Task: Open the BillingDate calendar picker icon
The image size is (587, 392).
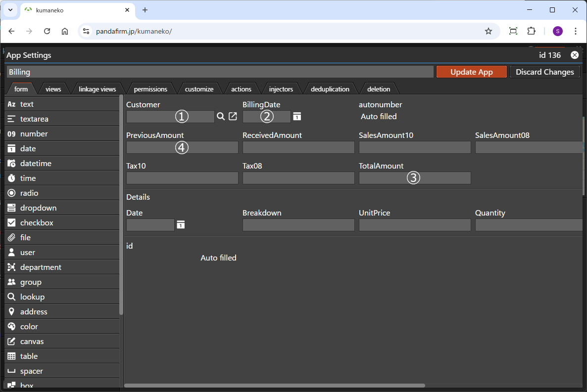Action: (x=297, y=116)
